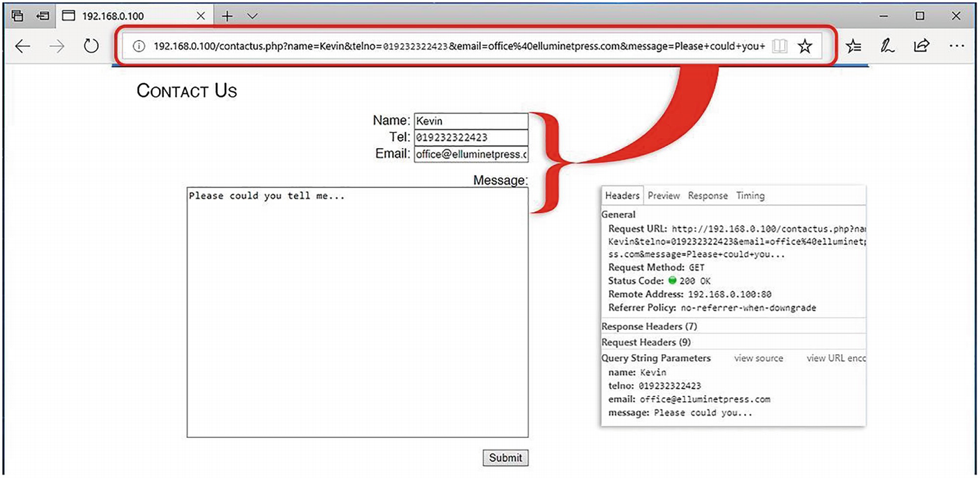The width and height of the screenshot is (980, 478).
Task: Open the Settings and more ellipsis menu
Action: pos(956,46)
